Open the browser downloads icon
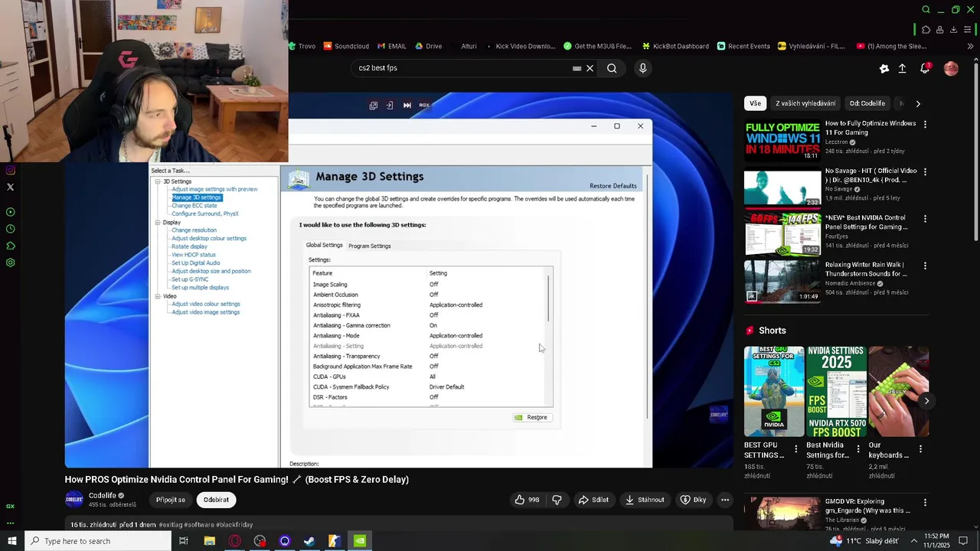This screenshot has width=980, height=551. coord(953,30)
